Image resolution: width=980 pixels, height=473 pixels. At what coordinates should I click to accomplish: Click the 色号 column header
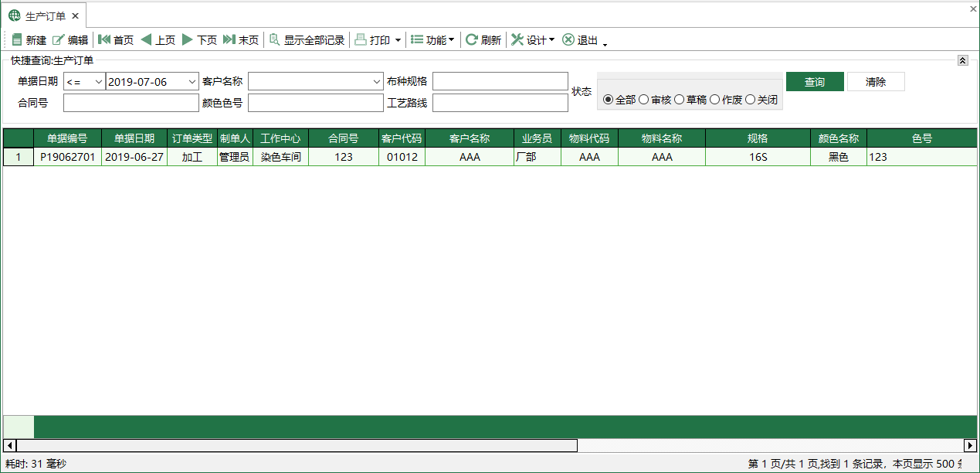point(921,138)
